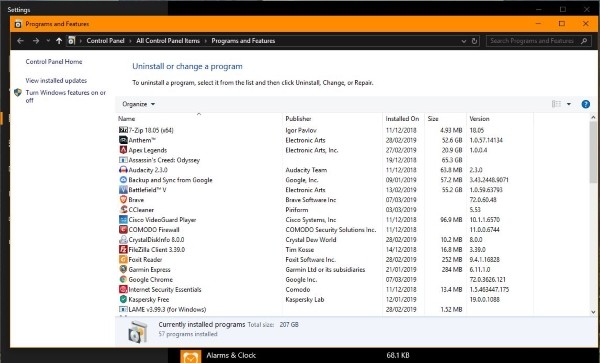Click the CrystalDiskInfo 8.0.0 icon
Screen dimensions: 600x363
(123, 239)
